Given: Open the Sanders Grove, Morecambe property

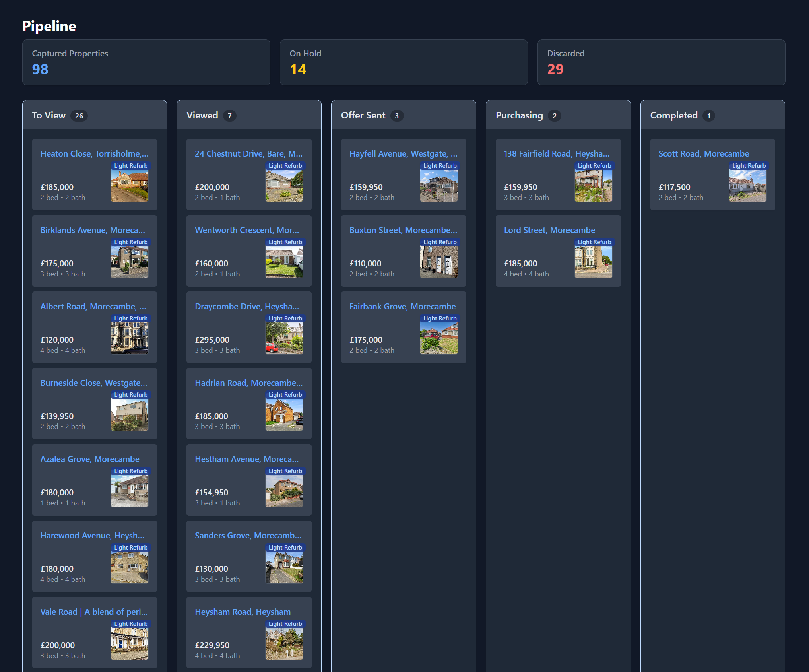Looking at the screenshot, I should [x=248, y=535].
